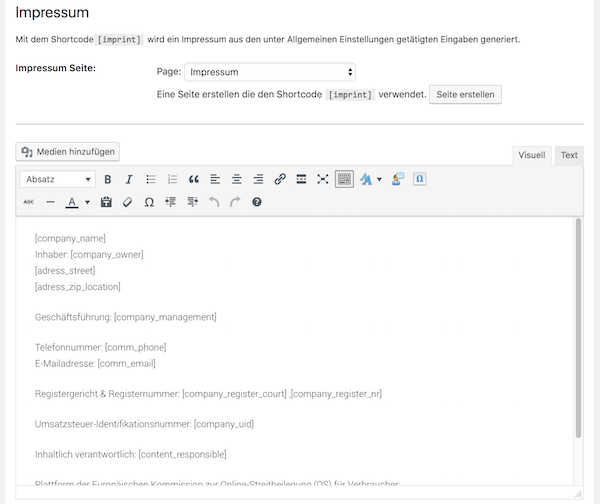This screenshot has height=504, width=600.
Task: Open the text color picker arrow
Action: pyautogui.click(x=87, y=202)
